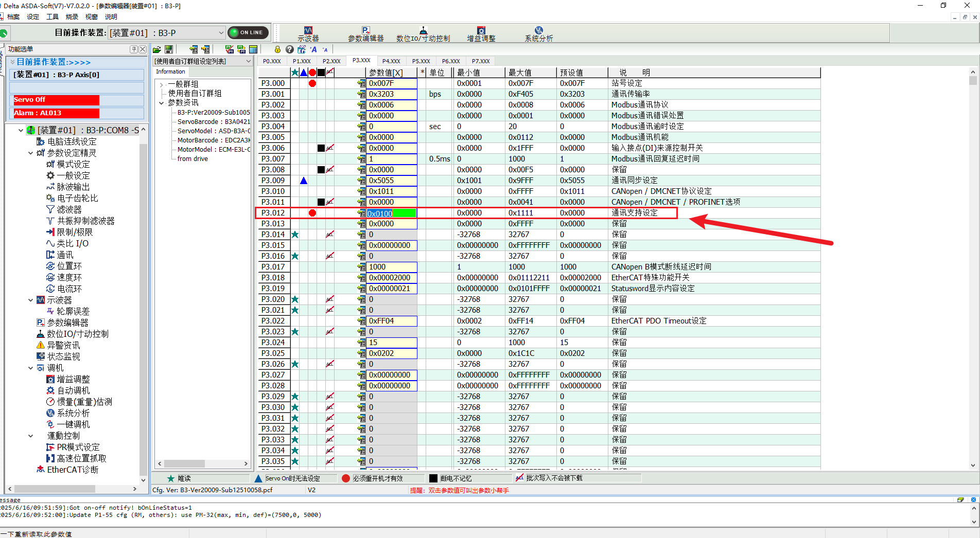The width and height of the screenshot is (980, 538).
Task: Pin the 功能选单 panel
Action: click(x=134, y=49)
